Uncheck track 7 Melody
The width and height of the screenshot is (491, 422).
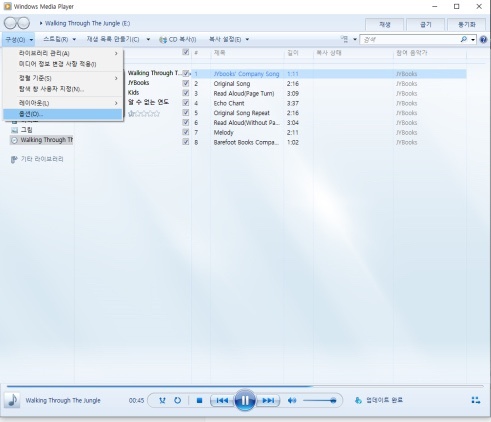[x=186, y=132]
